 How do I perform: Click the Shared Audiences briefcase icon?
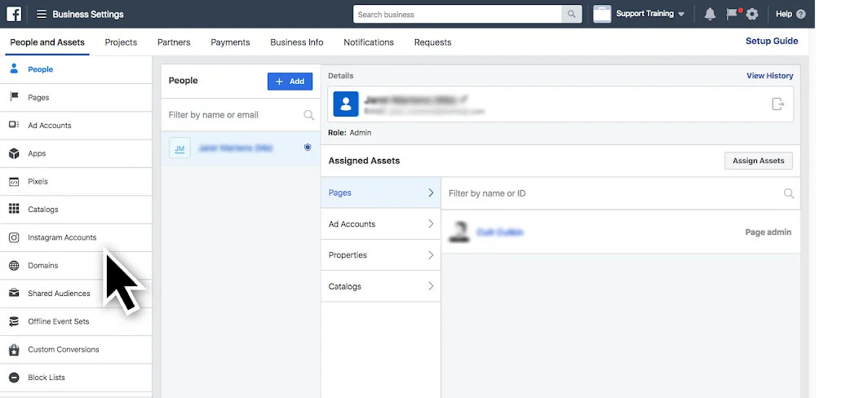point(14,294)
